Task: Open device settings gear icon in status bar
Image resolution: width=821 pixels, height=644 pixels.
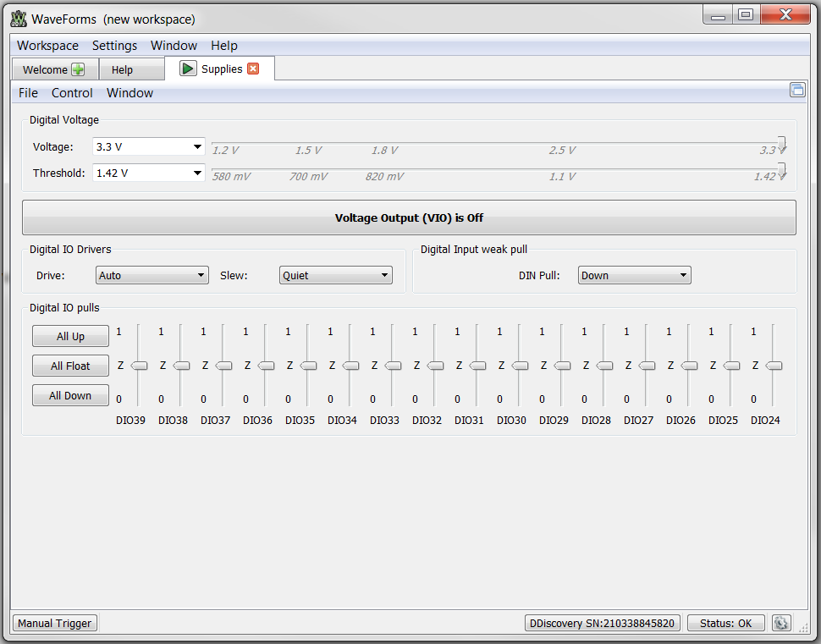Action: [x=780, y=623]
